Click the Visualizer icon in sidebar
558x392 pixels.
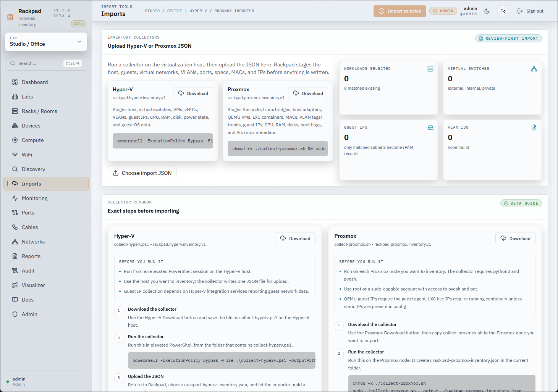15,285
